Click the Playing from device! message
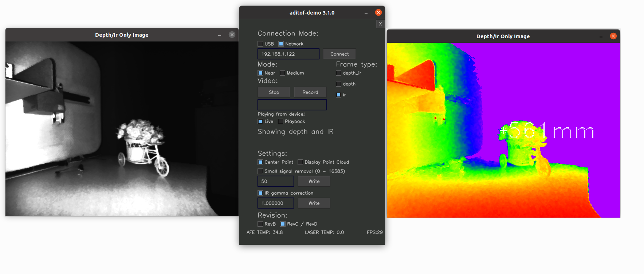Screen dimensions: 644x274 pos(281,114)
